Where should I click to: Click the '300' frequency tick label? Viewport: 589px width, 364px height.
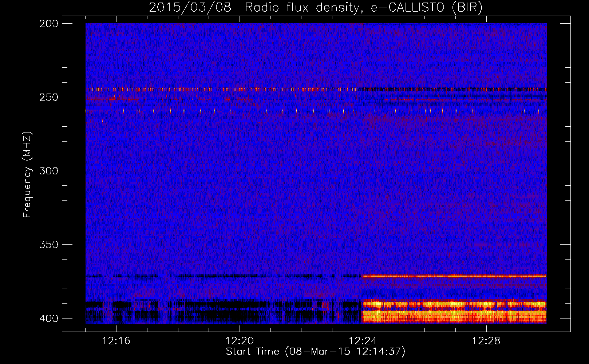(49, 171)
